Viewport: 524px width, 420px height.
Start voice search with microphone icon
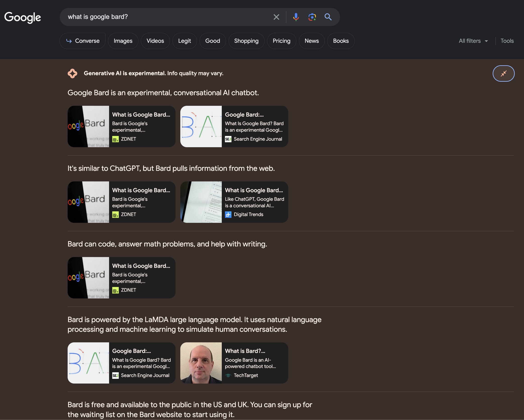click(x=296, y=17)
